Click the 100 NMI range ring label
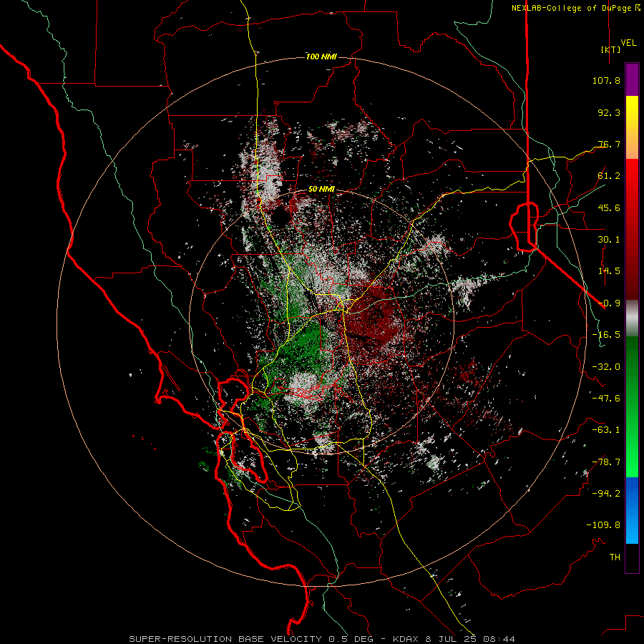 tap(321, 57)
